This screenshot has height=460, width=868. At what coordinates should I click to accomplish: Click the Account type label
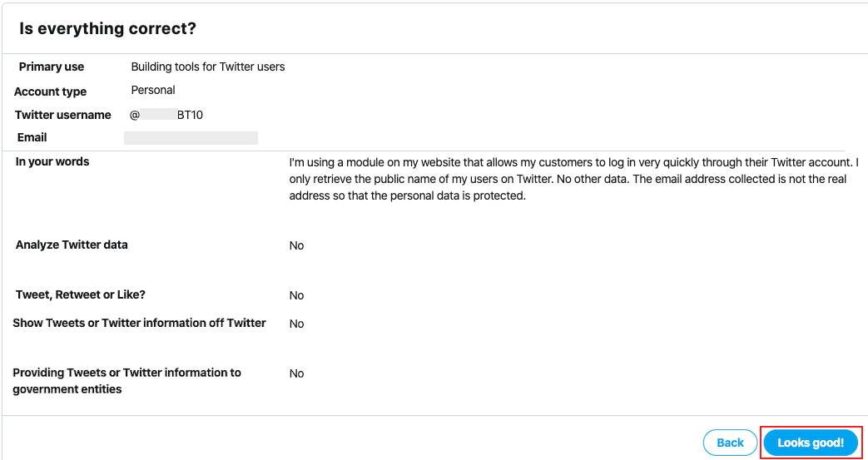click(x=51, y=92)
